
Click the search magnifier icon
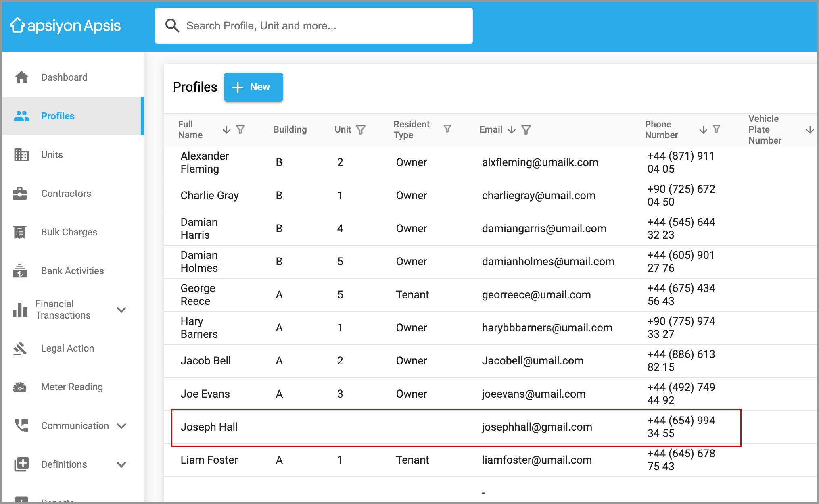click(172, 26)
